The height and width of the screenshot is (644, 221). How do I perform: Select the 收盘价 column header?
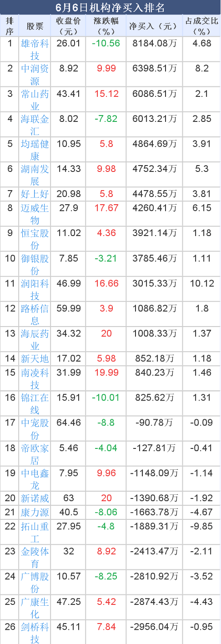tap(68, 26)
